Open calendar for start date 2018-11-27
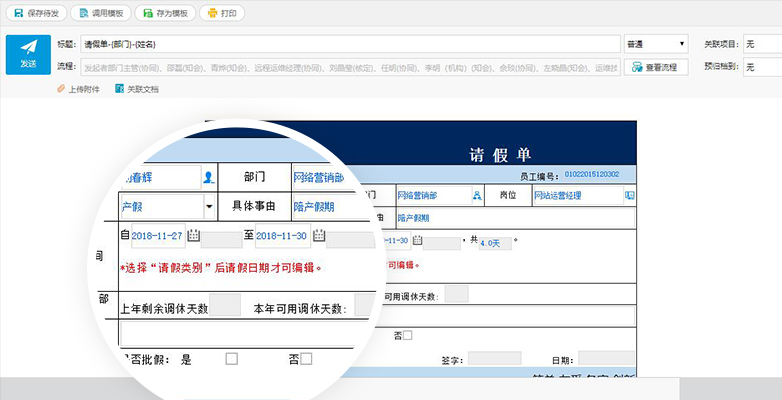782x400 pixels. point(193,237)
